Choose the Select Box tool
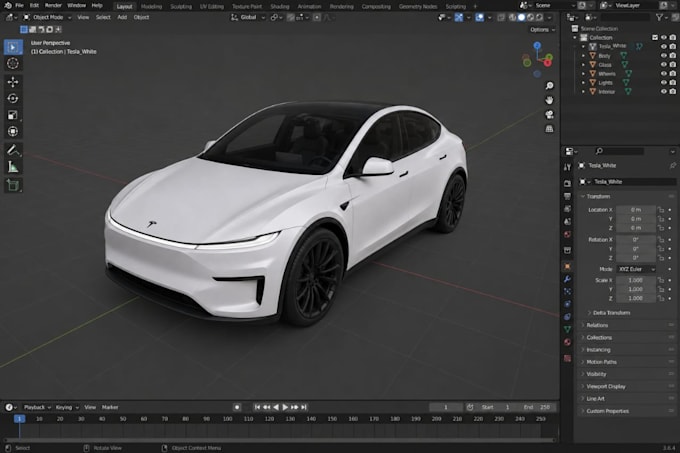 [13, 47]
